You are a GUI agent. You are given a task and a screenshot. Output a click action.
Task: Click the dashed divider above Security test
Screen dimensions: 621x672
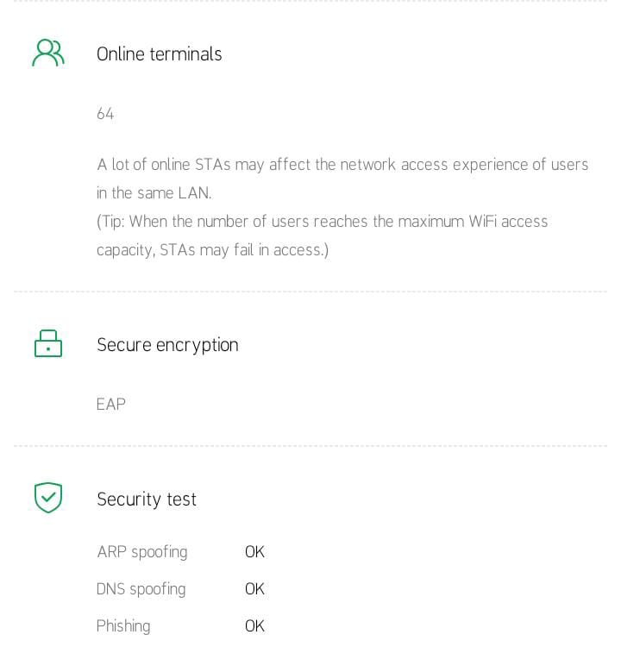tap(310, 446)
